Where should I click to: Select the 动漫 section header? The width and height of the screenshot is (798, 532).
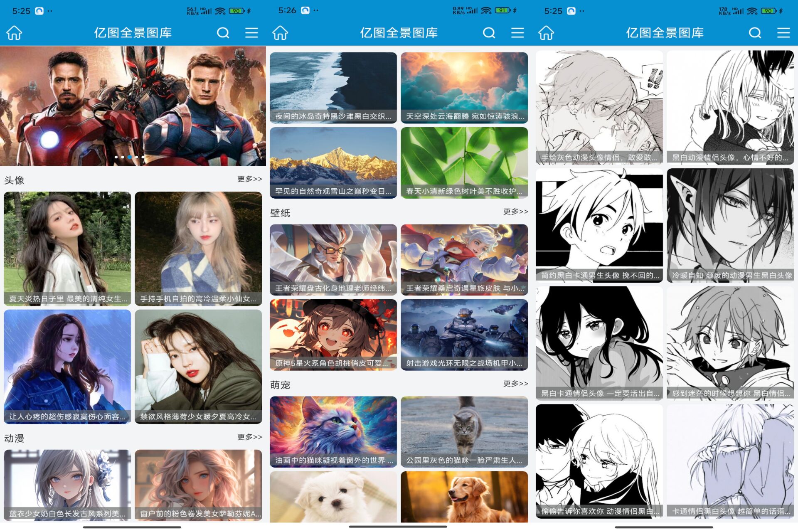[14, 438]
